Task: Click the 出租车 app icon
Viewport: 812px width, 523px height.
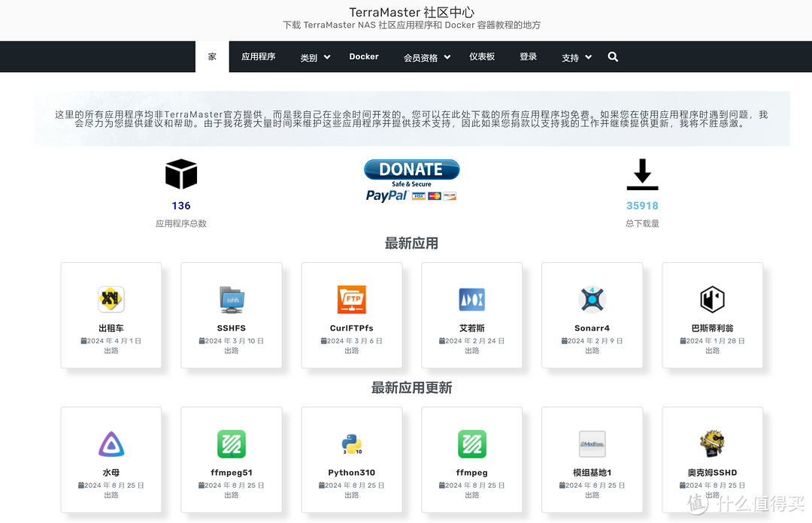Action: pyautogui.click(x=111, y=298)
